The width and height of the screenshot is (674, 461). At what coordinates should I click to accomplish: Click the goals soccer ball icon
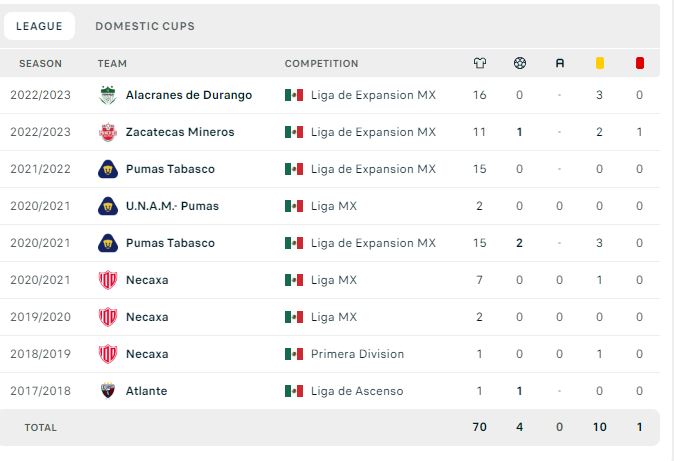coord(520,63)
